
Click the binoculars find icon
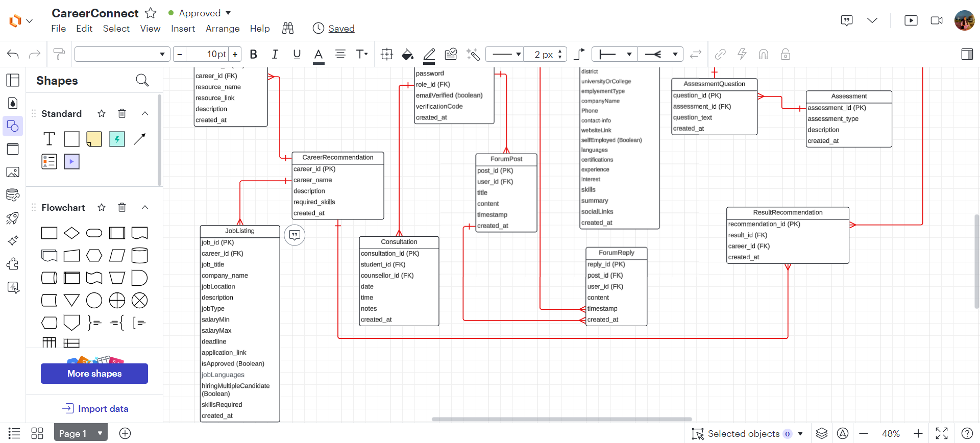288,29
